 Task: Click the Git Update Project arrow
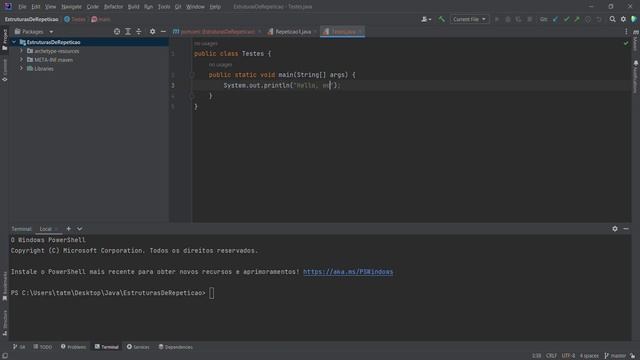pos(556,19)
